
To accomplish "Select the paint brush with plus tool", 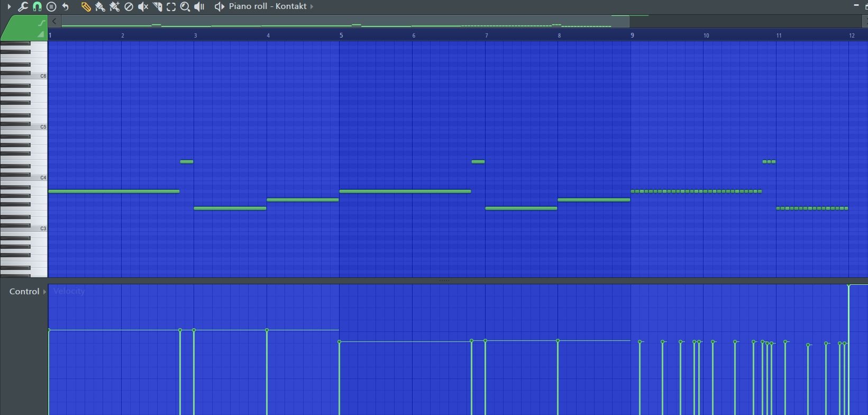I will (x=114, y=7).
